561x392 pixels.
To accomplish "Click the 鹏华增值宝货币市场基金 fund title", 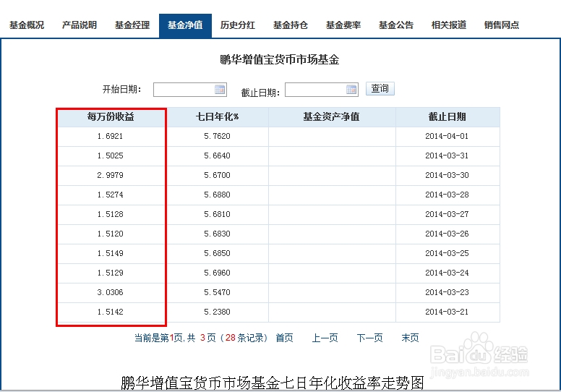I will pyautogui.click(x=280, y=59).
